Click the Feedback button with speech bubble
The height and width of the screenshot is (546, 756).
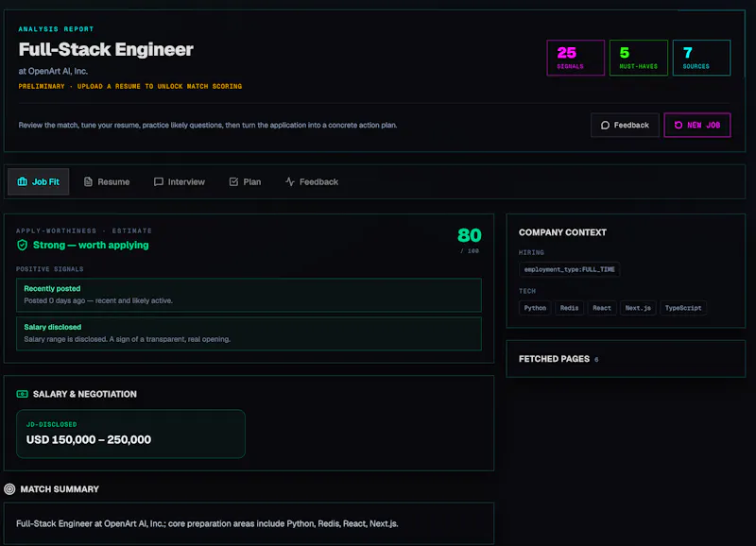(x=625, y=126)
